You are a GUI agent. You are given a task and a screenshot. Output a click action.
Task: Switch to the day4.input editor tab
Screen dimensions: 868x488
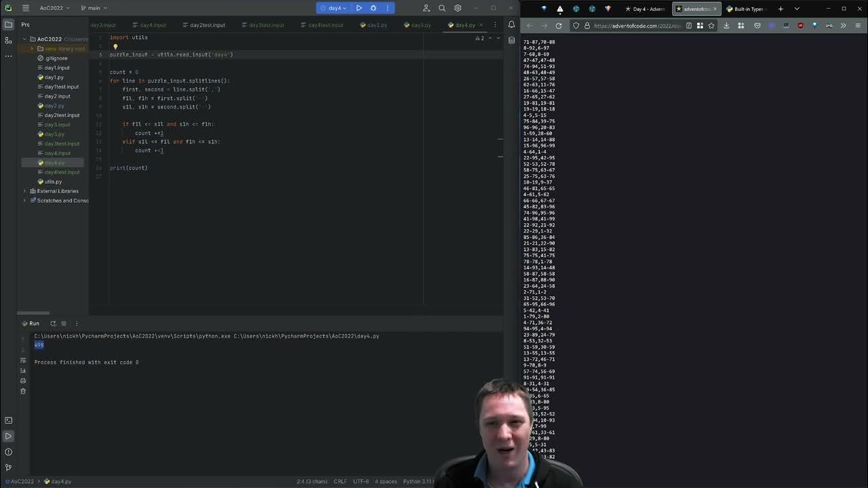click(x=149, y=25)
